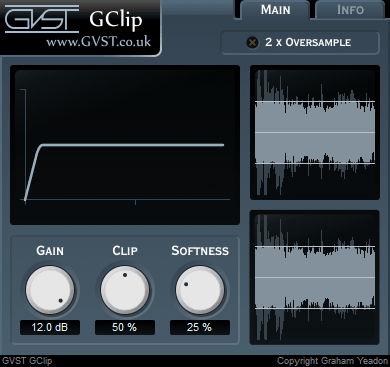Select the 12.0 dB gain value field

(x=50, y=327)
